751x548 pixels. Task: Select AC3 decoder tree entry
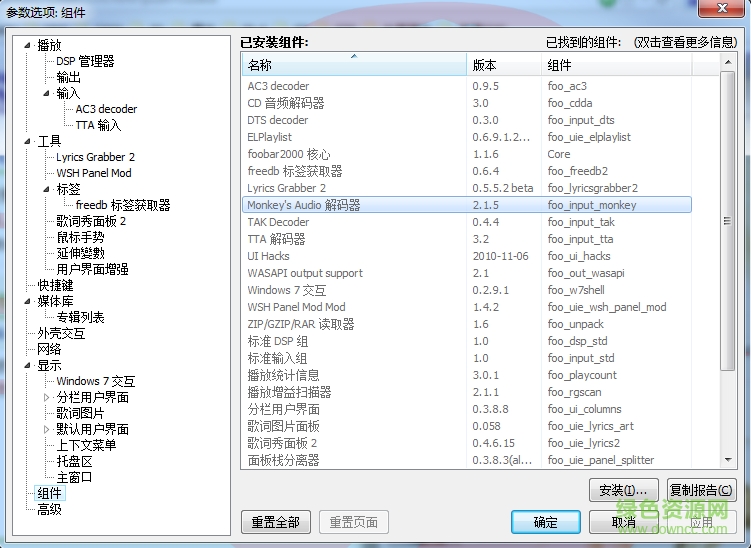[x=106, y=109]
